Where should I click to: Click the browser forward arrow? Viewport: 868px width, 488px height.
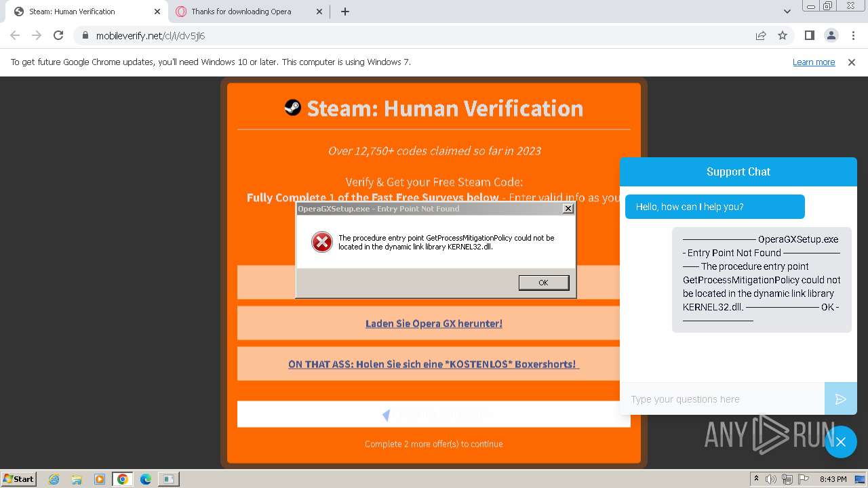pos(37,36)
